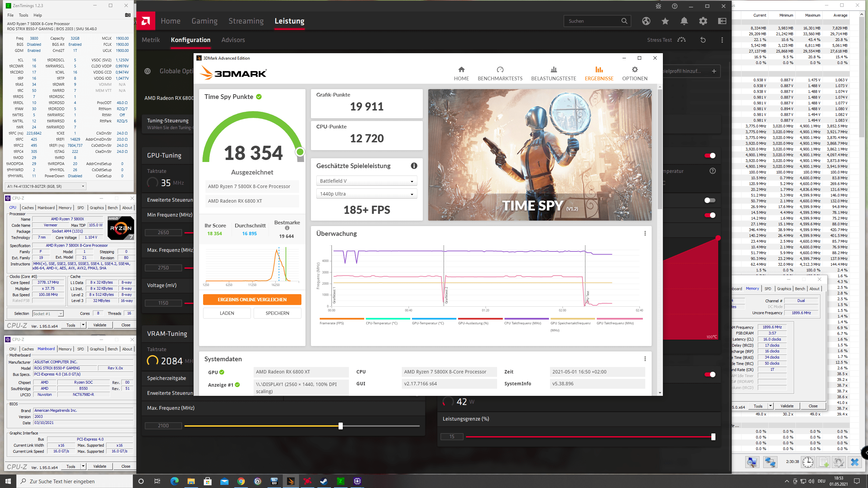Open Systemdaten three-dot menu
The width and height of the screenshot is (868, 488).
click(645, 359)
